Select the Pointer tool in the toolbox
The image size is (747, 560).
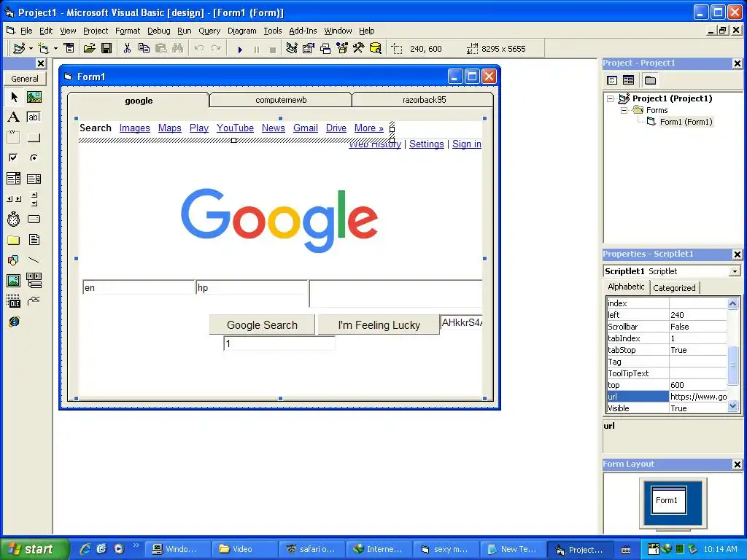[14, 97]
